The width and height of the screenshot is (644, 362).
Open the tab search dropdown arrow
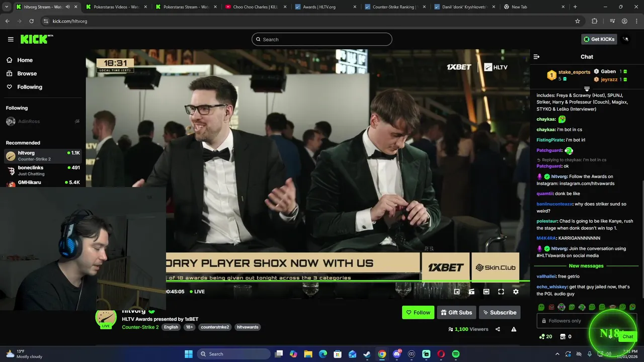(7, 7)
